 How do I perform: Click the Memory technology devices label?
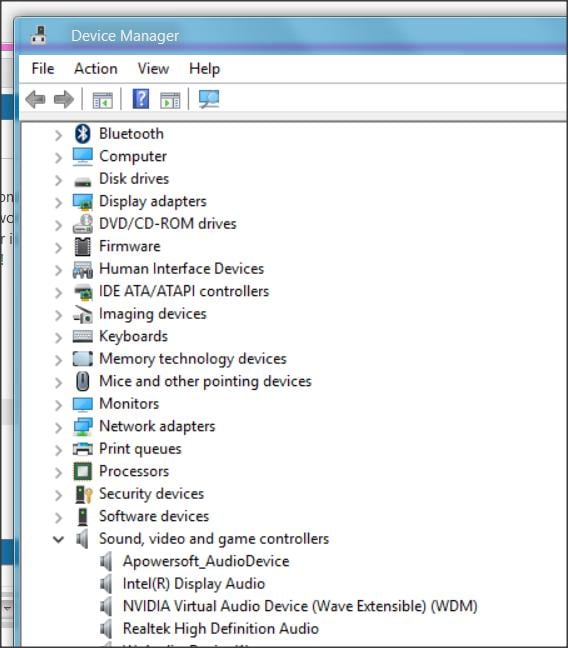click(x=193, y=359)
